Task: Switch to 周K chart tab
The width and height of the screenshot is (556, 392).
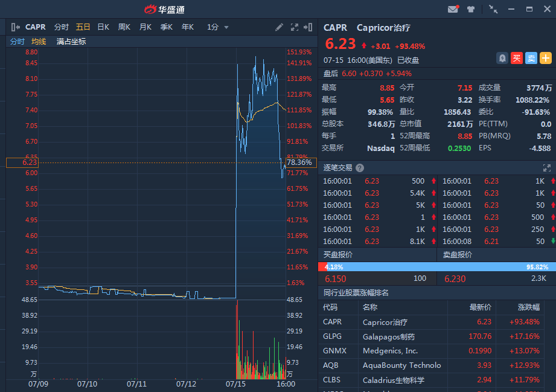Action: pos(124,27)
